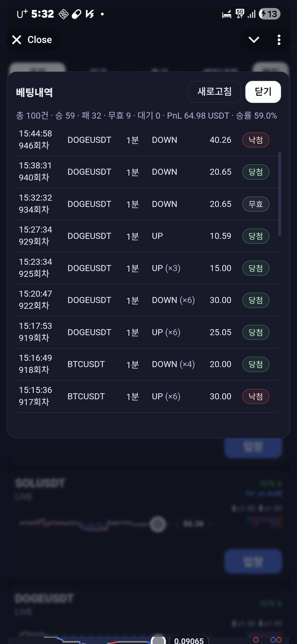Image resolution: width=297 pixels, height=644 pixels.
Task: Tap the 5G network status icon
Action: 240,13
